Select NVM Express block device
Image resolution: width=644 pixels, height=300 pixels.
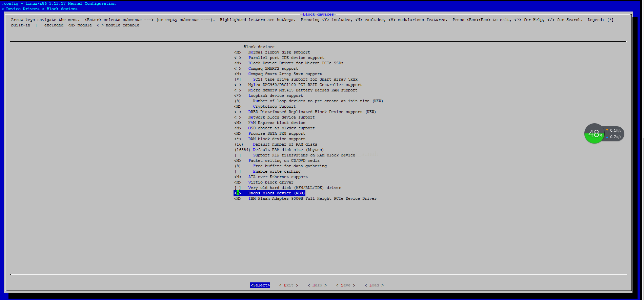tap(269, 123)
